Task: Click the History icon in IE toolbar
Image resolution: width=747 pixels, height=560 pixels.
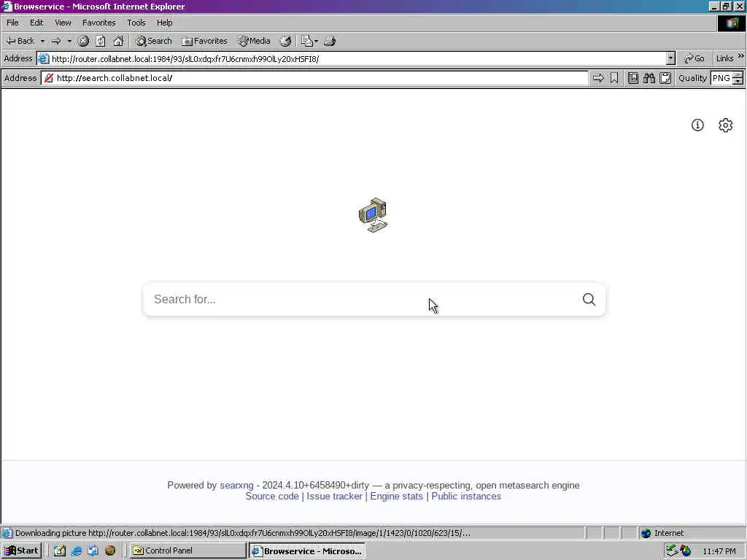Action: pyautogui.click(x=285, y=41)
